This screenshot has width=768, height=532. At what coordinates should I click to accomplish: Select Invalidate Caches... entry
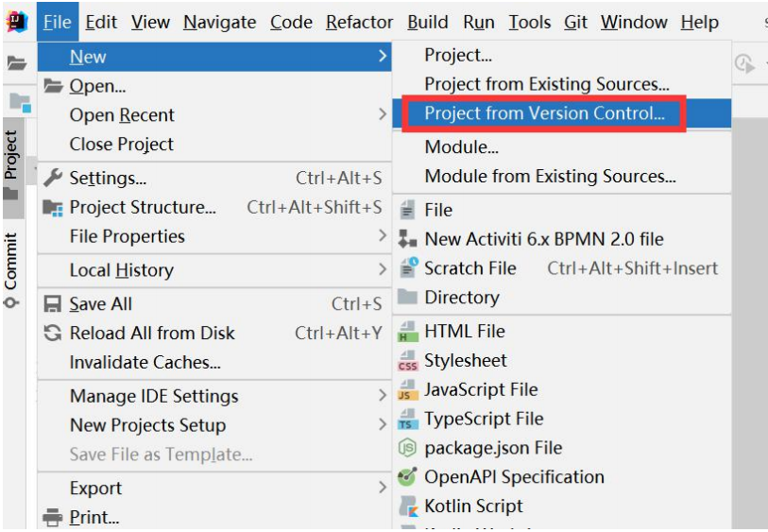click(x=214, y=362)
